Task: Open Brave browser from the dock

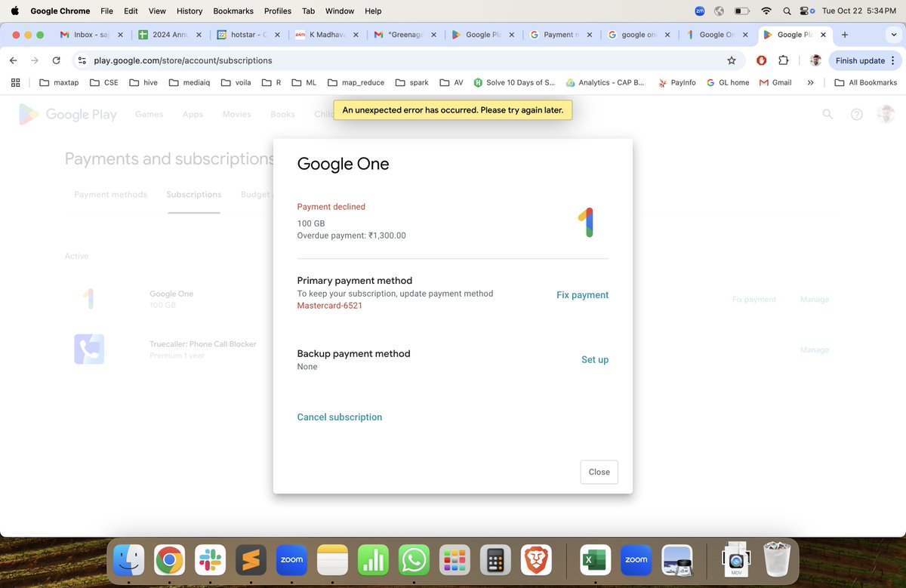Action: click(536, 560)
